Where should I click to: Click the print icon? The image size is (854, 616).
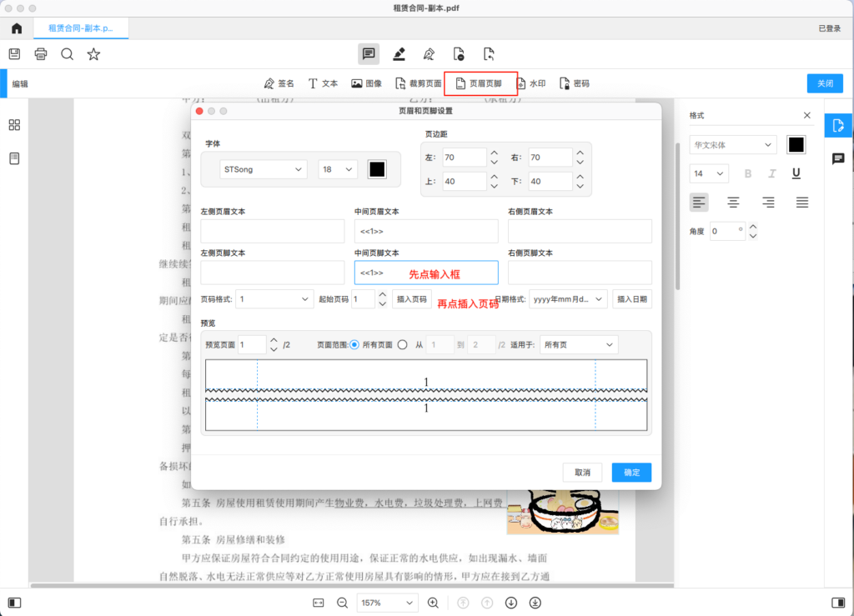(41, 54)
